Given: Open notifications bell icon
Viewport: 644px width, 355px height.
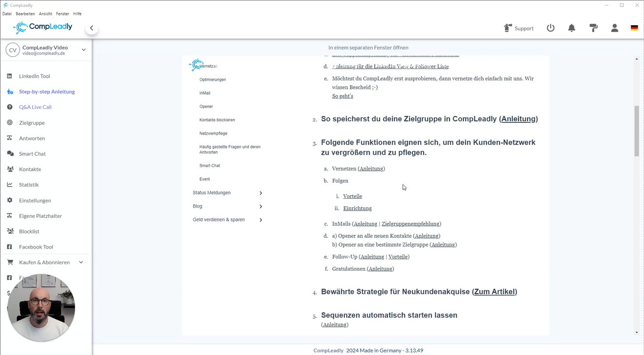Looking at the screenshot, I should pyautogui.click(x=572, y=28).
